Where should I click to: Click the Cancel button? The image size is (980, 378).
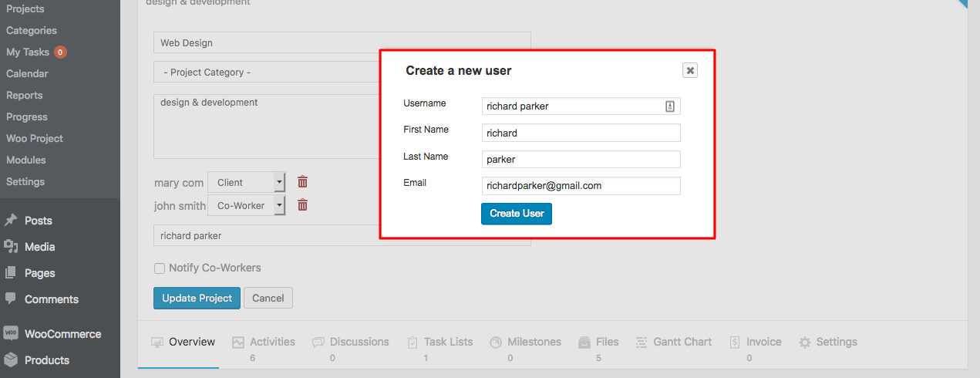click(x=268, y=298)
